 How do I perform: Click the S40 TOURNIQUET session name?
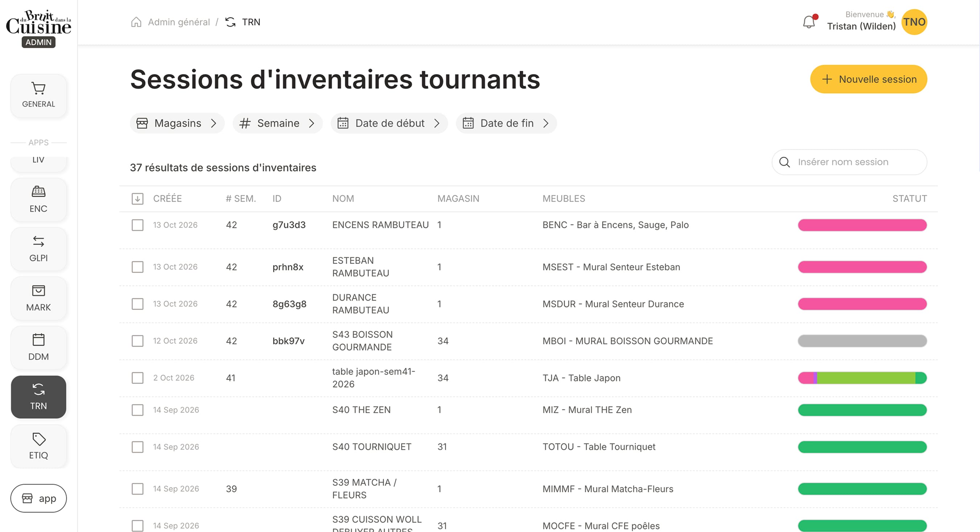[x=372, y=446]
